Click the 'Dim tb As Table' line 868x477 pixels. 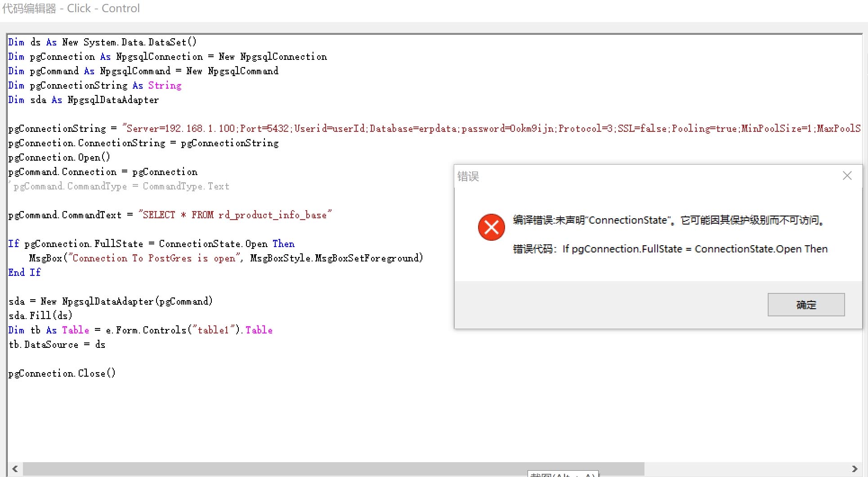tap(140, 330)
